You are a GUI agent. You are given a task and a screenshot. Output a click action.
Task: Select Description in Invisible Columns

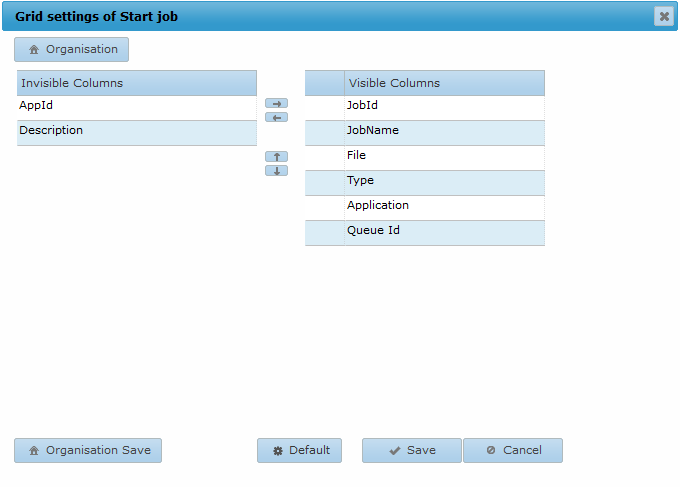tap(136, 133)
